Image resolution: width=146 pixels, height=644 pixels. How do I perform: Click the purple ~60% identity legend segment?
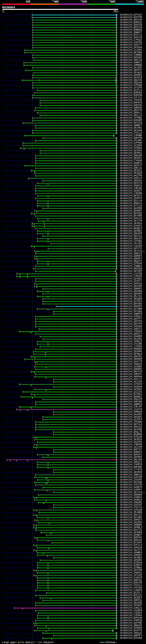(73, 4)
